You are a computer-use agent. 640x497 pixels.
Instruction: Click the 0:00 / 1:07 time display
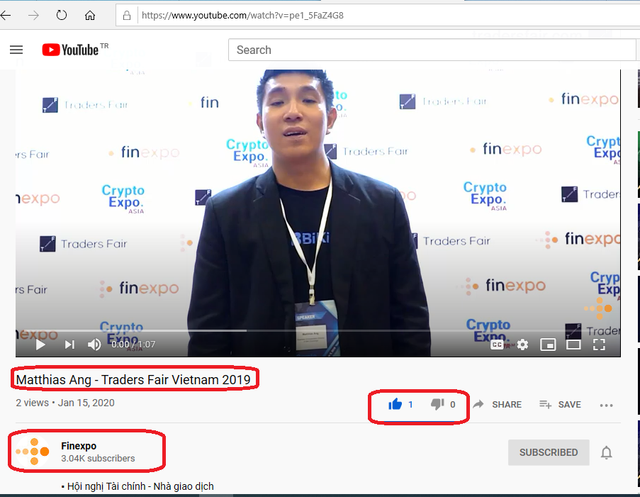point(133,344)
